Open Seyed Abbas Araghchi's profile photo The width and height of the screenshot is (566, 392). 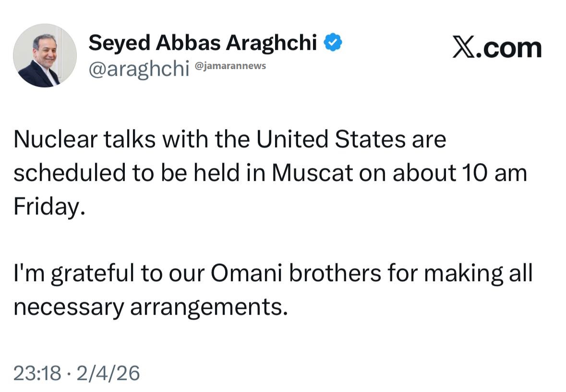45,56
